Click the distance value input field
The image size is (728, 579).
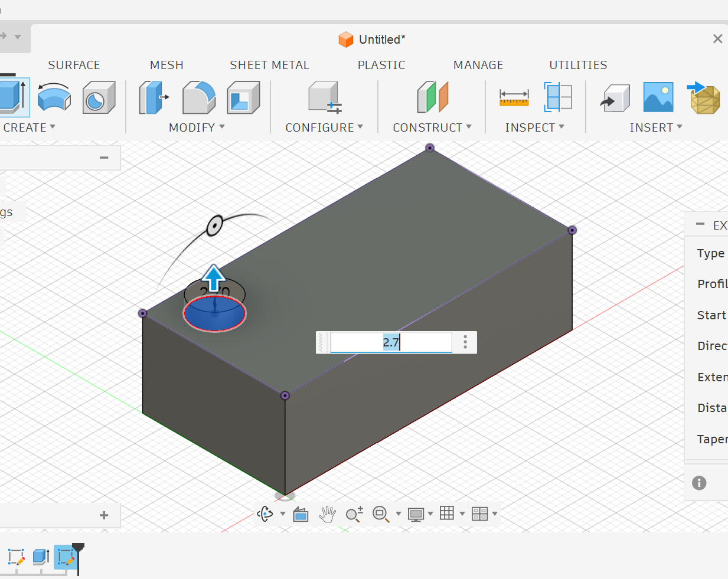click(x=391, y=342)
